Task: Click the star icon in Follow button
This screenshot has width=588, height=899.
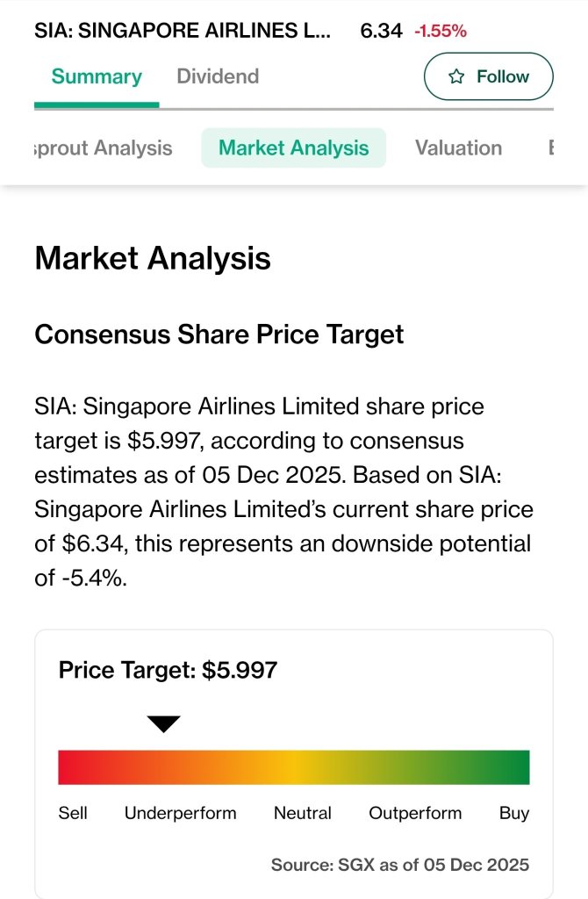Action: (456, 76)
